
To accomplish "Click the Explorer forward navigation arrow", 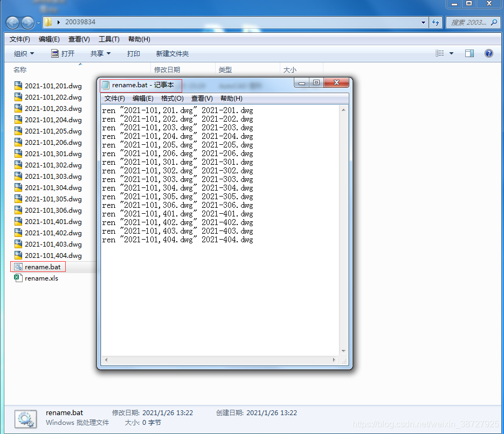I will (27, 23).
